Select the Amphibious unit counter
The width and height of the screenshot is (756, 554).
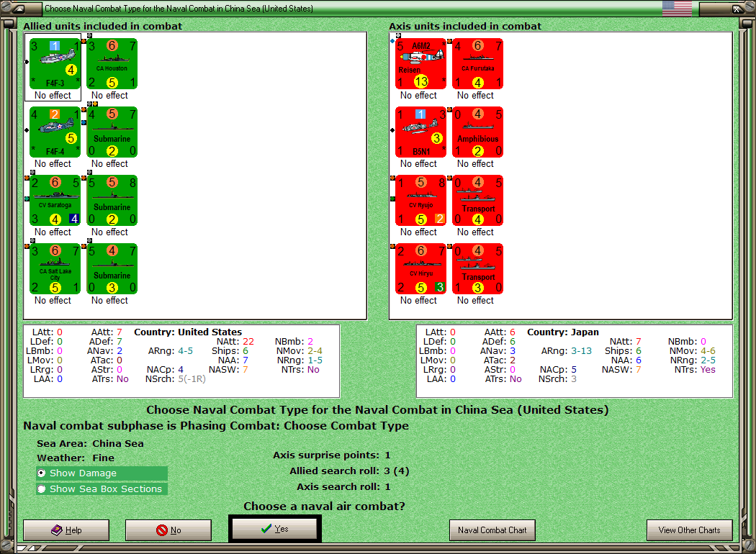click(478, 132)
